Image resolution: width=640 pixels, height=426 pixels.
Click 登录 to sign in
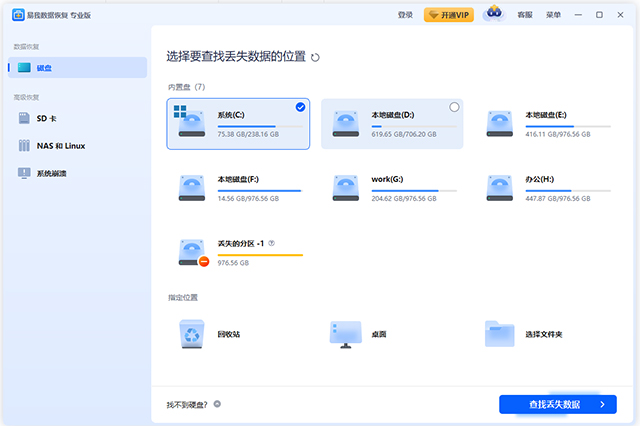405,15
